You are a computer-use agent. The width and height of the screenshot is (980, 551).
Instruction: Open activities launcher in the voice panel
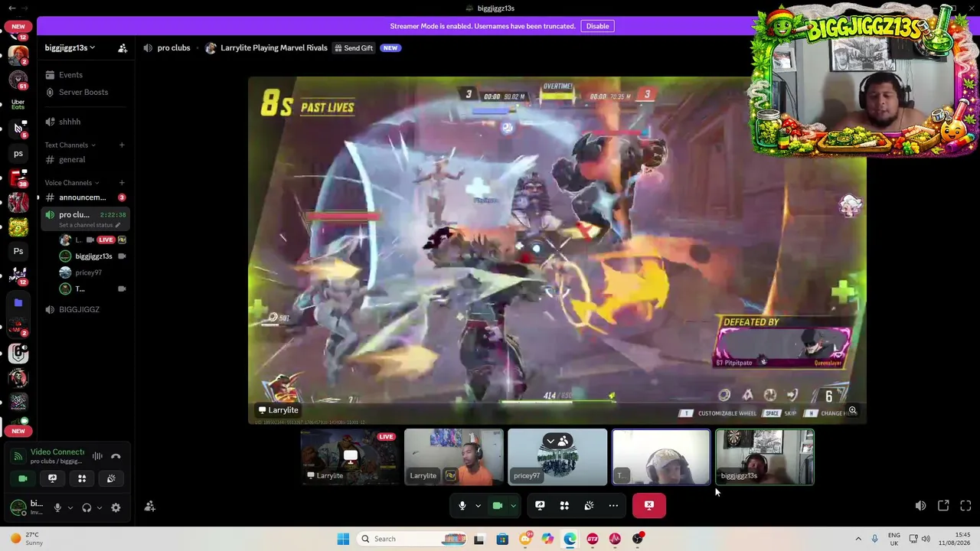[x=82, y=479]
